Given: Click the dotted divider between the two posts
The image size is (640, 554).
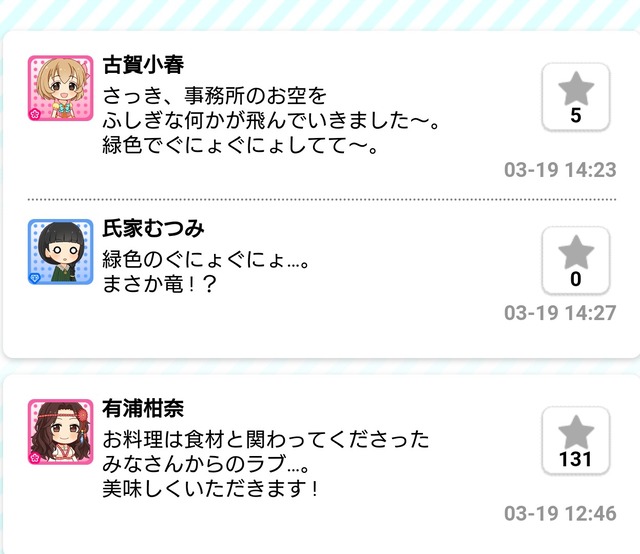Looking at the screenshot, I should coord(322,200).
